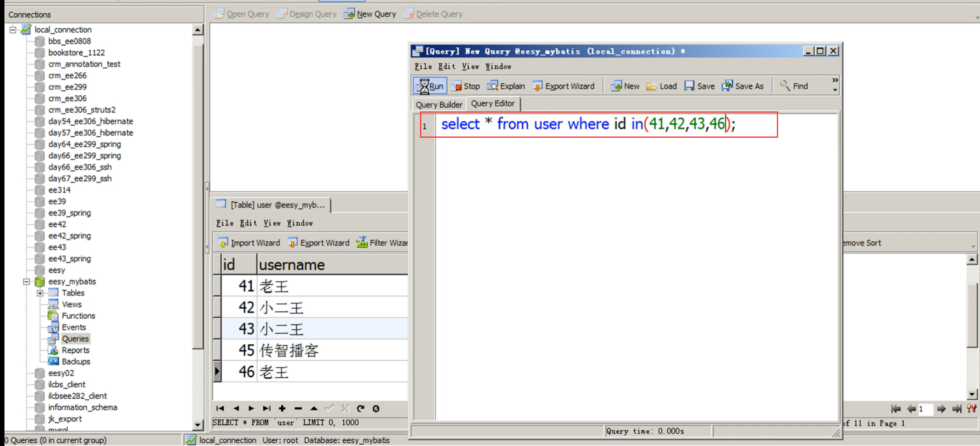The width and height of the screenshot is (980, 446).
Task: Open the Import Wizard
Action: click(249, 243)
